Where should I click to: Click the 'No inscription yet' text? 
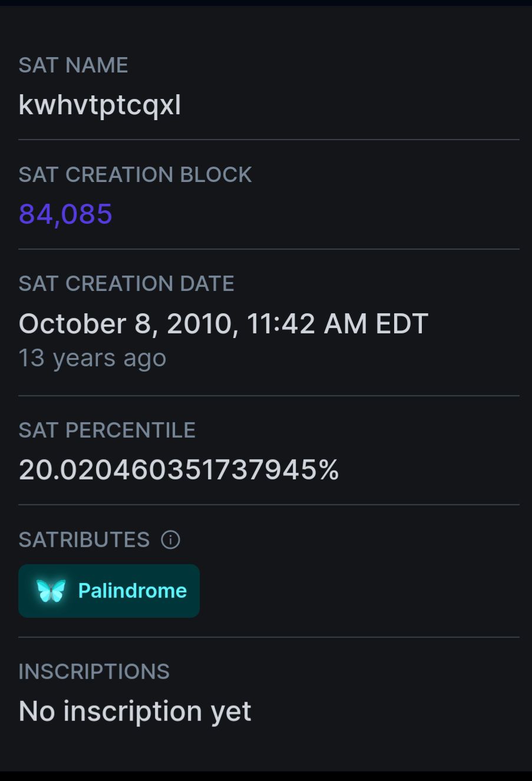pos(135,711)
